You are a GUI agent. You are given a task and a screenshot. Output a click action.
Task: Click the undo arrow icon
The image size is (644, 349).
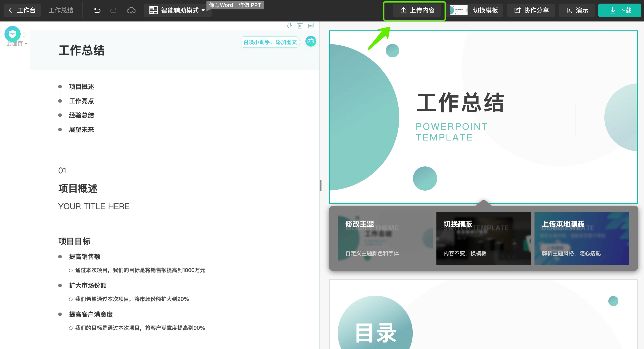click(97, 10)
